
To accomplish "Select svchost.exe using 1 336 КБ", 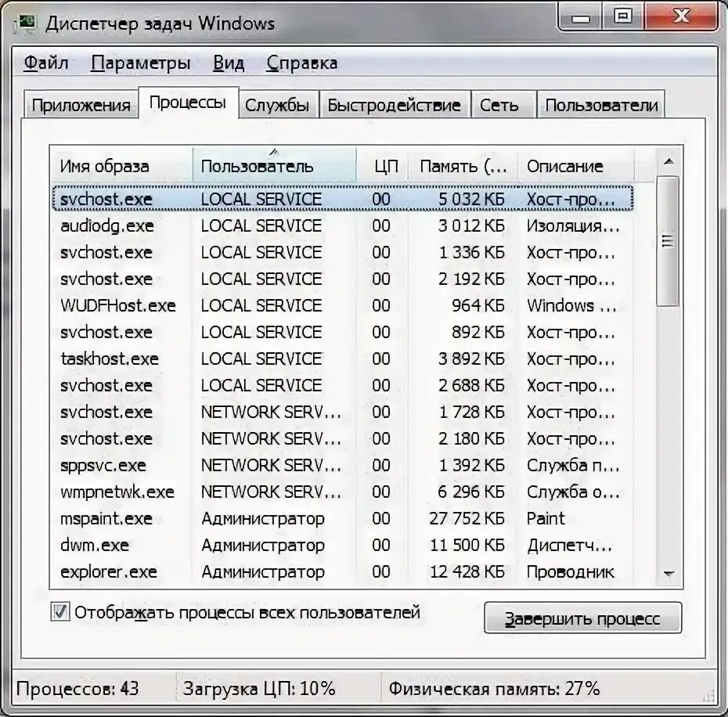I will coord(343,252).
